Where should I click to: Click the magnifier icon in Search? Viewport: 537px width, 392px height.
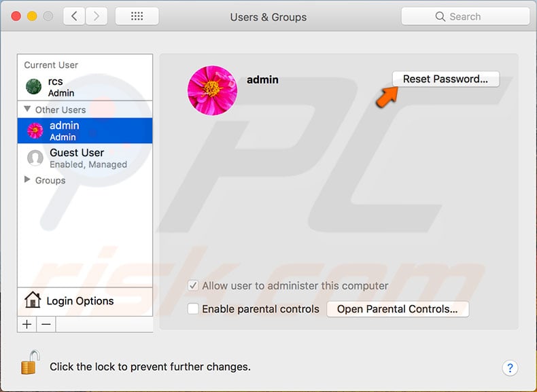440,16
